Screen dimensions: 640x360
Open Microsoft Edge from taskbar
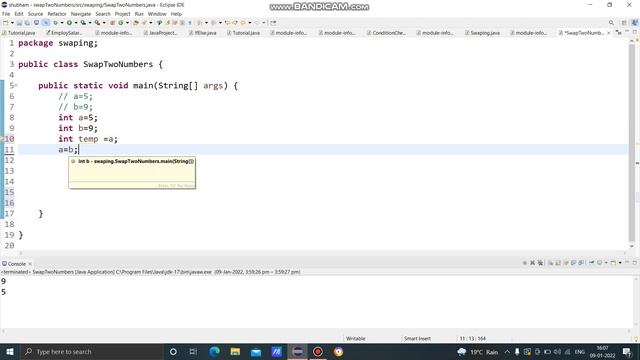(214, 352)
